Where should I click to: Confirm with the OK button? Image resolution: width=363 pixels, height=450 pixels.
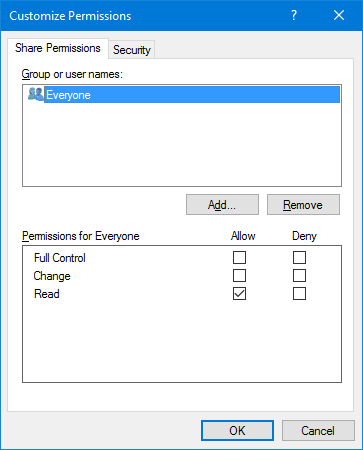[237, 431]
